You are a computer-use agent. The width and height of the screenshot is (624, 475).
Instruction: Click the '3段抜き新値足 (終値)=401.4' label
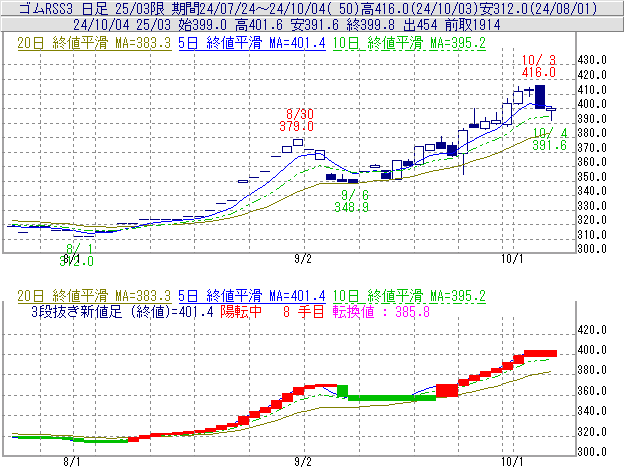pyautogui.click(x=122, y=311)
